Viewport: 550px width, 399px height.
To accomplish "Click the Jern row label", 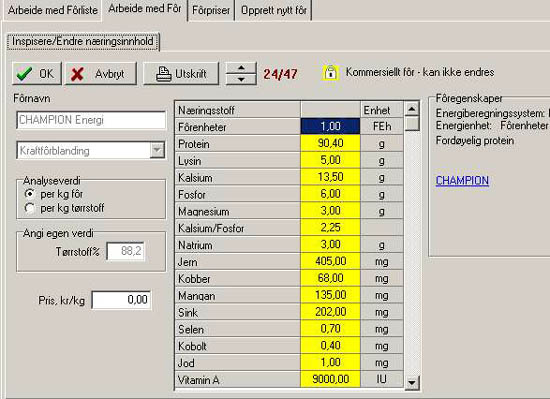I will tap(237, 261).
